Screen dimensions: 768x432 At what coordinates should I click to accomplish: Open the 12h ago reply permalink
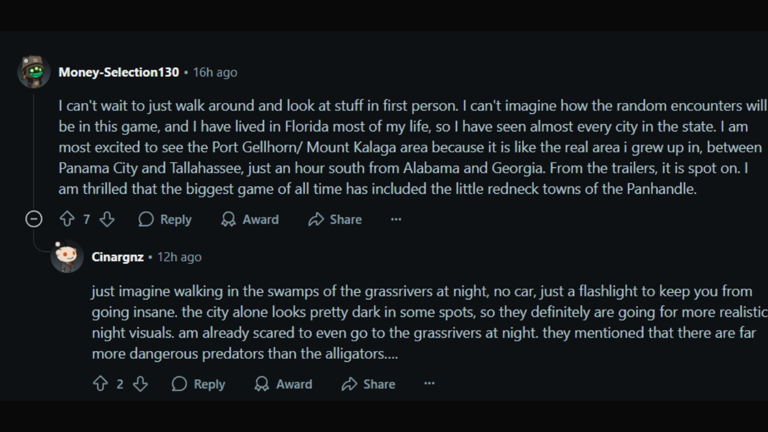(179, 257)
